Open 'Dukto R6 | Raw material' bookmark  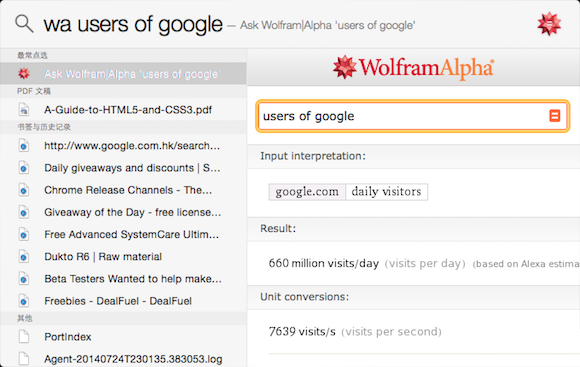(x=123, y=257)
